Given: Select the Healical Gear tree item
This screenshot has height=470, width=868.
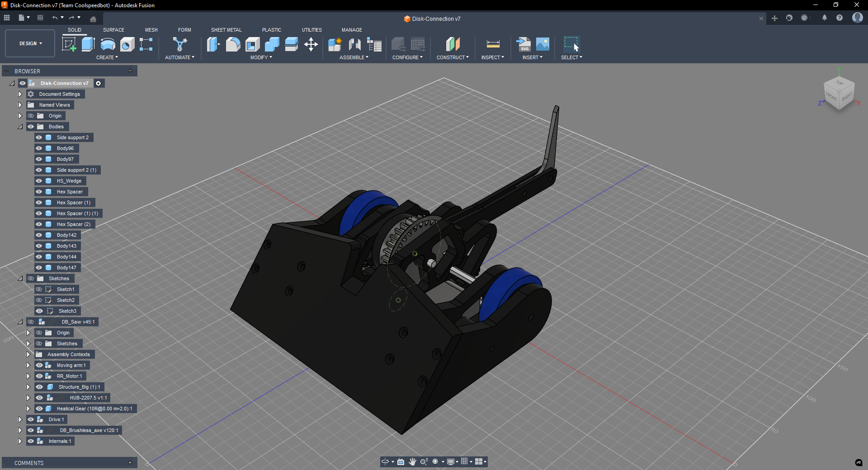Looking at the screenshot, I should [x=94, y=409].
